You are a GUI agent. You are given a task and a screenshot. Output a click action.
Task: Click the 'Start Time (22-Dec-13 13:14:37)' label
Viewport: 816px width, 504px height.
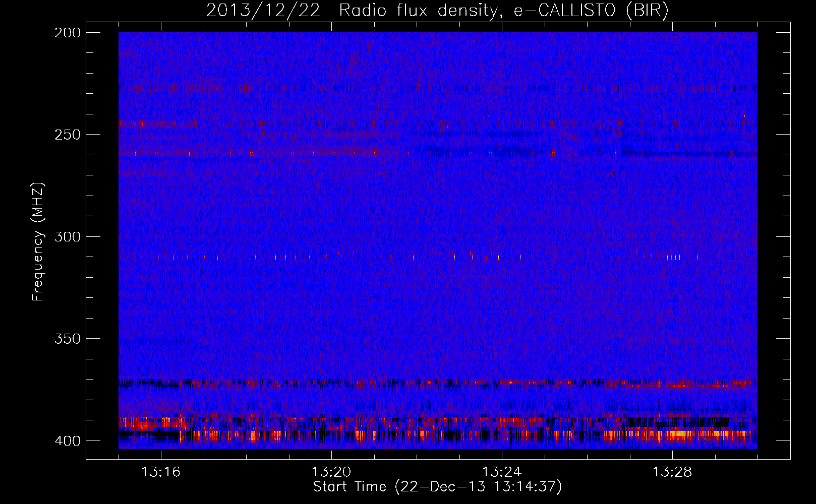437,487
